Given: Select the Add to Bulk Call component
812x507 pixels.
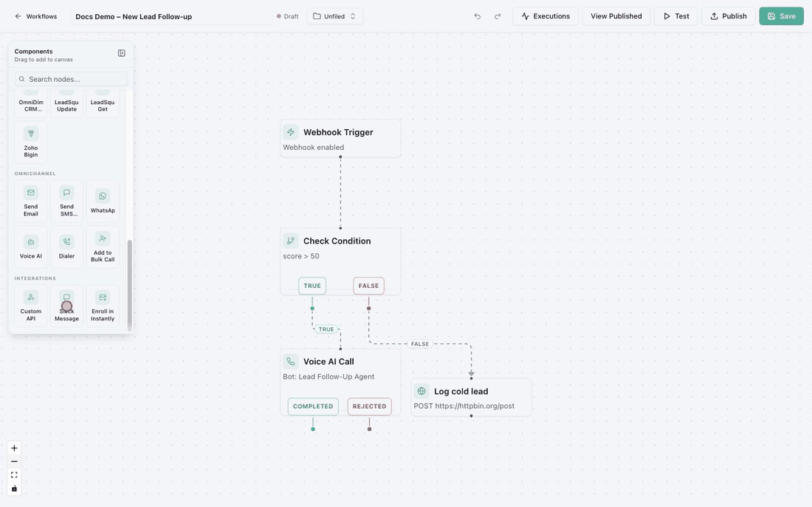Looking at the screenshot, I should click(103, 247).
